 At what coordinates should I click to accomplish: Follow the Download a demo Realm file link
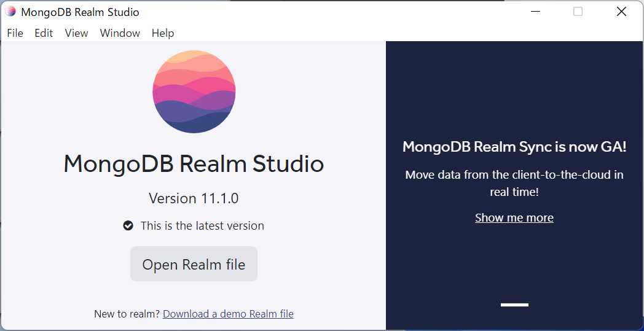coord(229,314)
